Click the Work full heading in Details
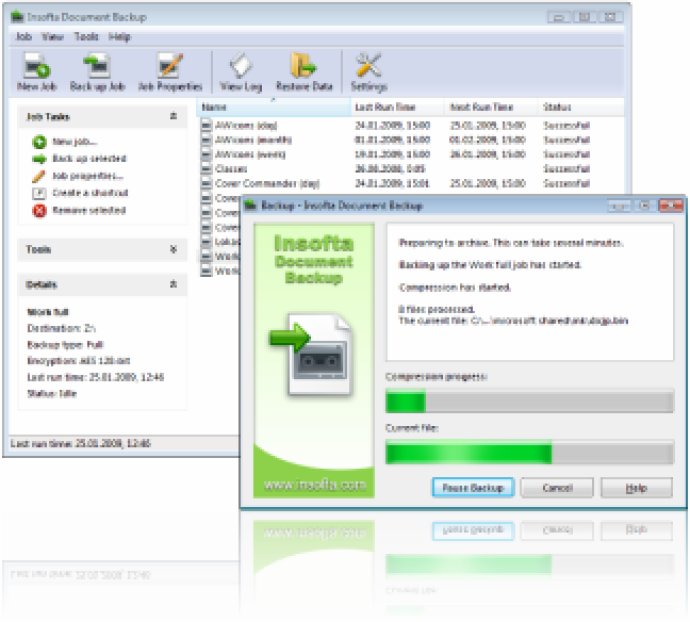Image resolution: width=690 pixels, height=622 pixels. 48,312
